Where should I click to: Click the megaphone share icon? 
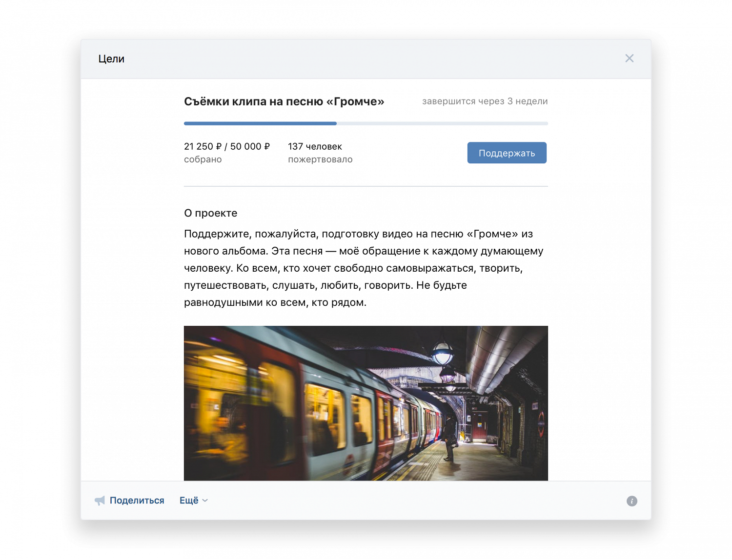(100, 500)
